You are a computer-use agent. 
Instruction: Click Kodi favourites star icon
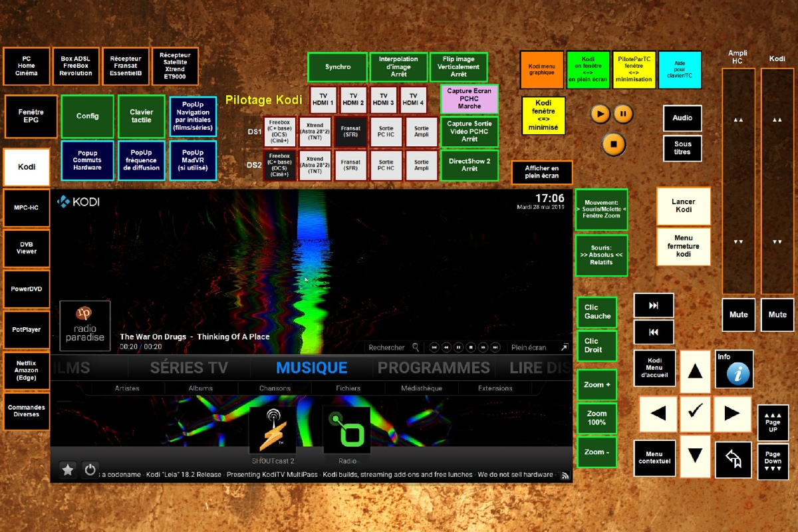click(x=68, y=469)
